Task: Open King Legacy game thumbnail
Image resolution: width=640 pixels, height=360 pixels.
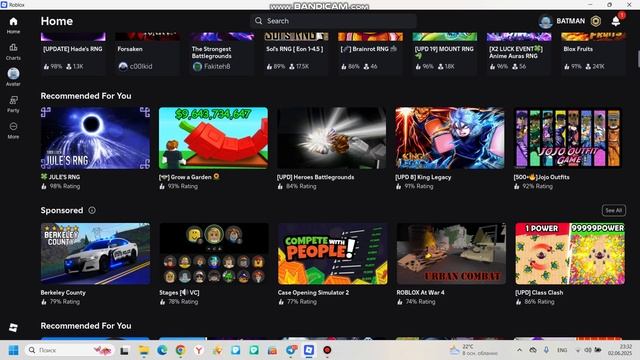Action: tap(450, 138)
